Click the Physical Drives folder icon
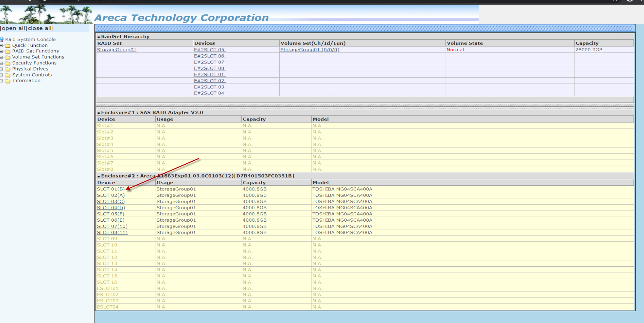This screenshot has width=644, height=323. point(8,69)
